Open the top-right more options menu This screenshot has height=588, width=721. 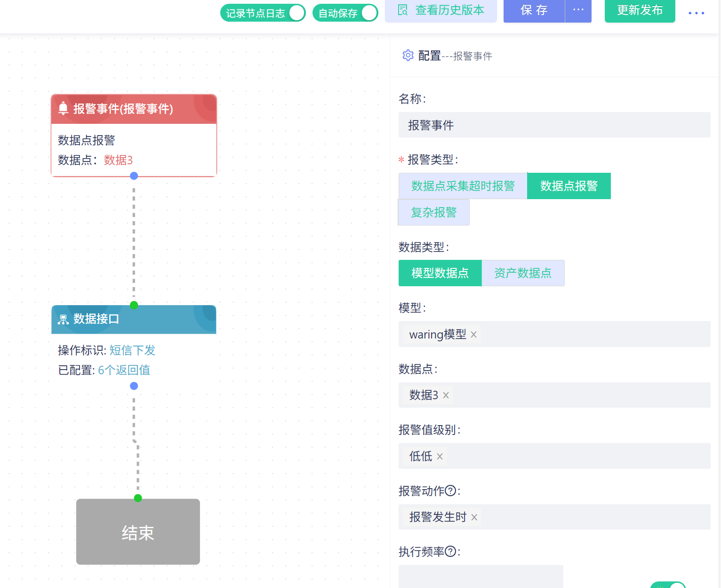click(696, 13)
